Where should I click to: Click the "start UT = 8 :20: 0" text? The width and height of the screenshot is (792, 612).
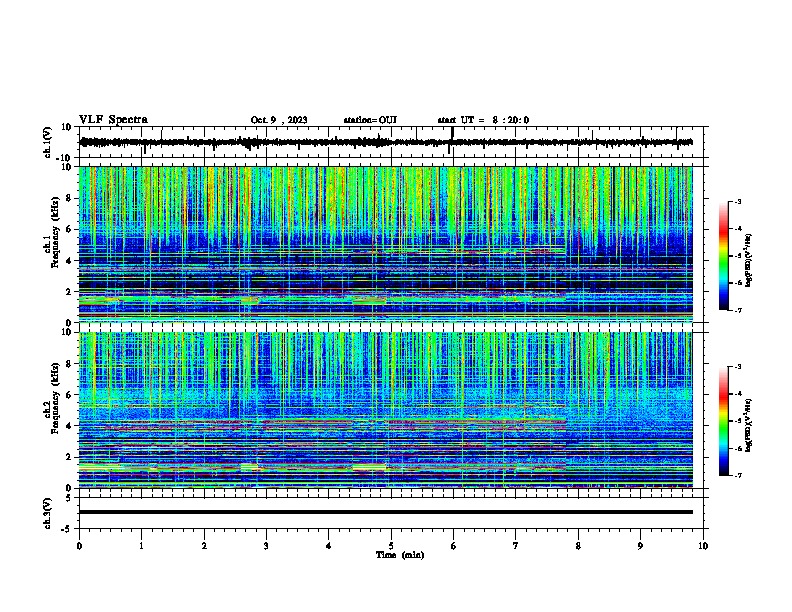coord(483,120)
